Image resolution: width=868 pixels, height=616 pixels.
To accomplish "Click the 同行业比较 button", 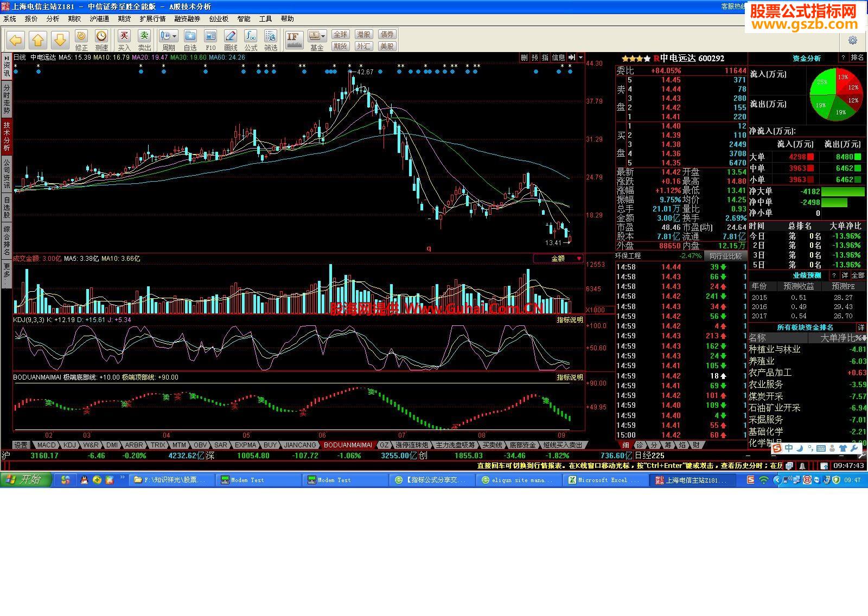I will [x=726, y=256].
